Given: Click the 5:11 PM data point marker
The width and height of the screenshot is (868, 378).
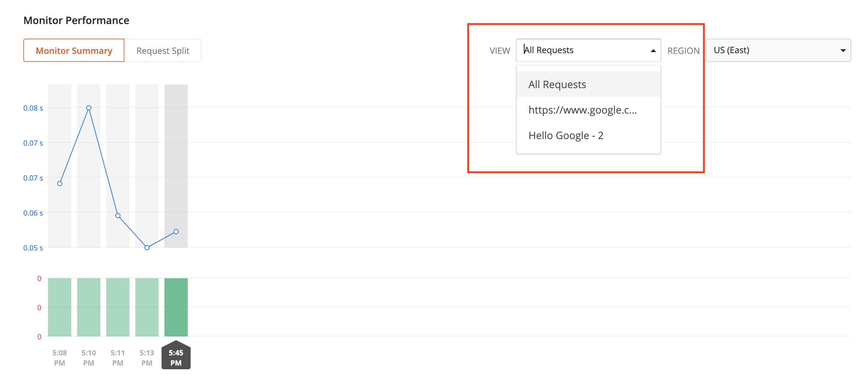Looking at the screenshot, I should 118,216.
